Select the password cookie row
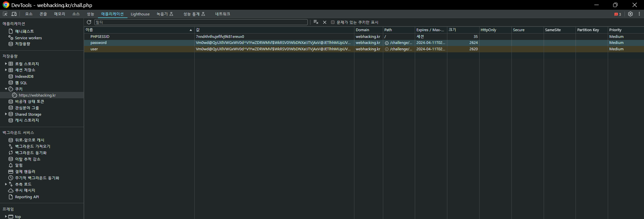The height and width of the screenshot is (219, 644). tap(364, 43)
